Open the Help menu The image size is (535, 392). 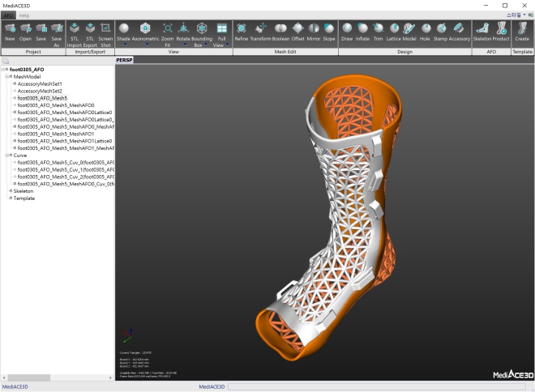(x=24, y=15)
